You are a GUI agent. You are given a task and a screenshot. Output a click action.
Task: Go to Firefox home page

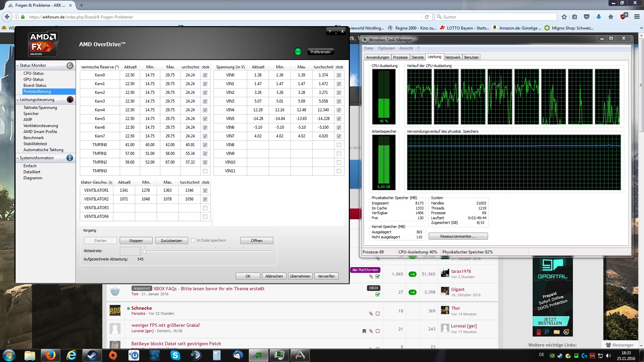(x=611, y=17)
